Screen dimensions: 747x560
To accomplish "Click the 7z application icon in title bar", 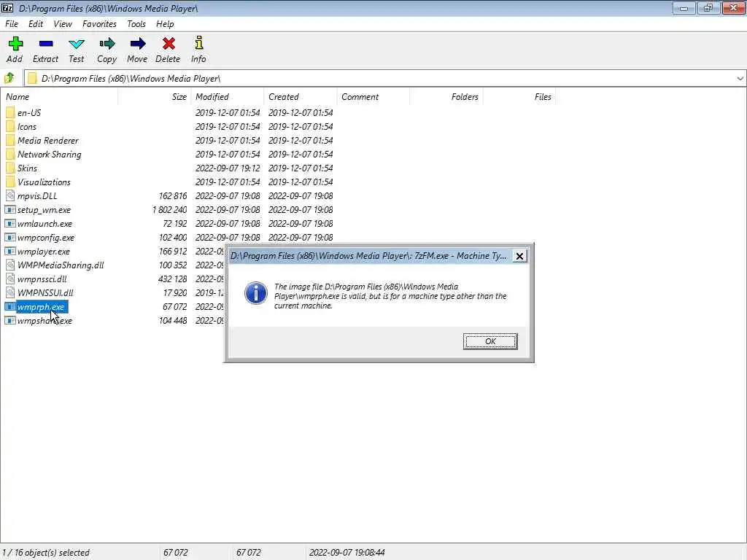I will click(7, 8).
